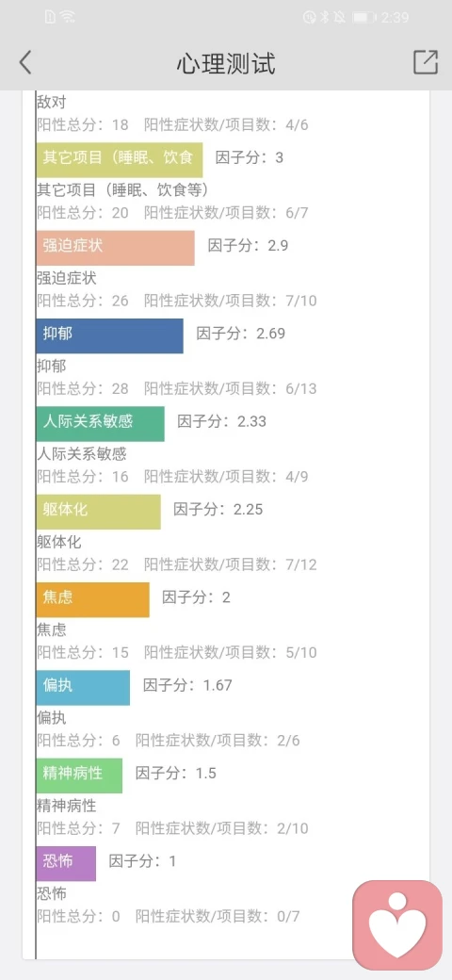Tap the 因子分：2.69 score text
The width and height of the screenshot is (452, 980).
coord(241,334)
